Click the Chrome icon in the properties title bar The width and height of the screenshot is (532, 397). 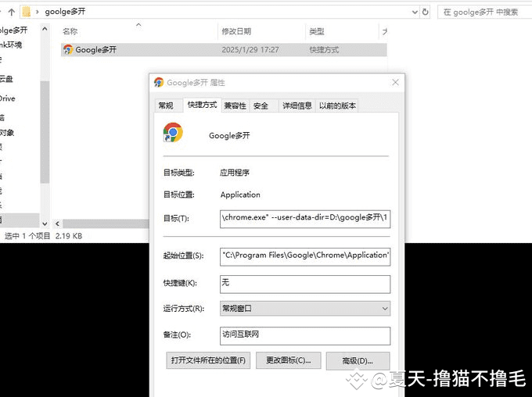point(159,82)
